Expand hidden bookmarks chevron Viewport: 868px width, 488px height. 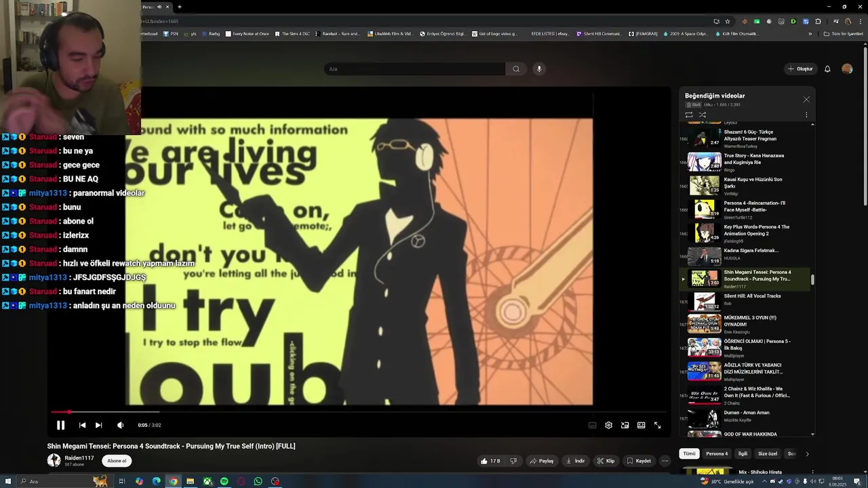pyautogui.click(x=810, y=33)
